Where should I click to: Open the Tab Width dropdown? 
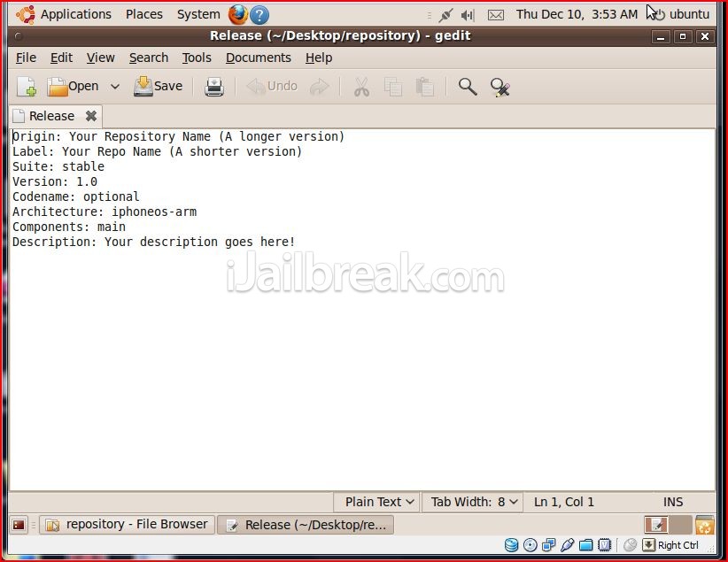pos(473,502)
